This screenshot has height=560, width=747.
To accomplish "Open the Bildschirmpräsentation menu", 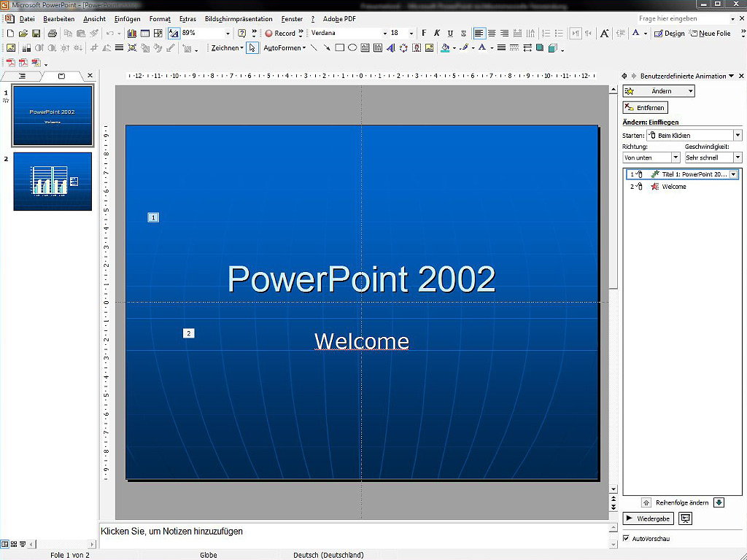I will (239, 19).
